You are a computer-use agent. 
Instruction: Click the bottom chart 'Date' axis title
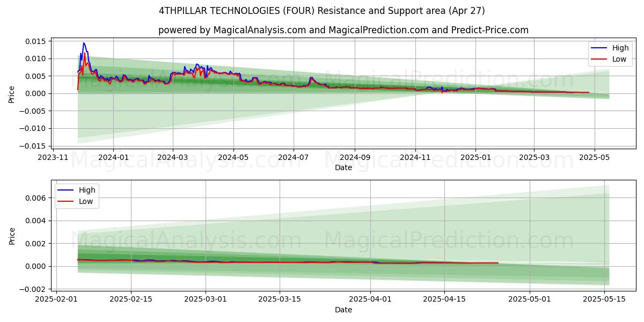point(343,310)
